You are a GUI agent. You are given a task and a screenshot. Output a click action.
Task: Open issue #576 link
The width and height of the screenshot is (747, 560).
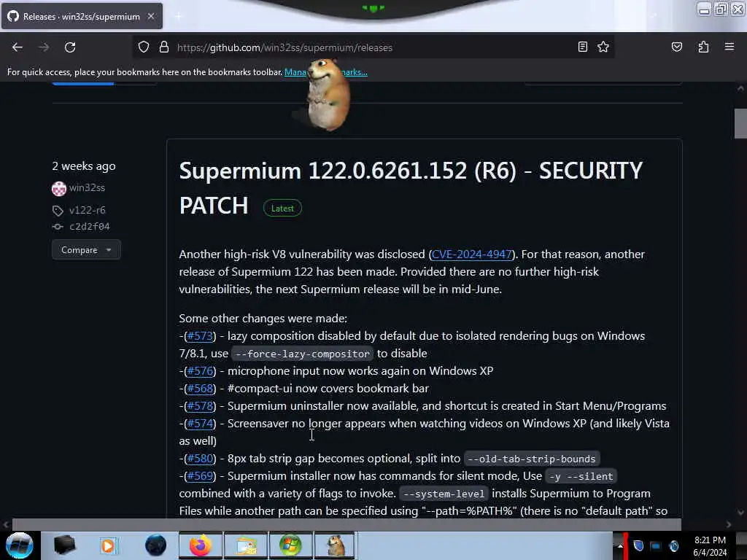(200, 371)
